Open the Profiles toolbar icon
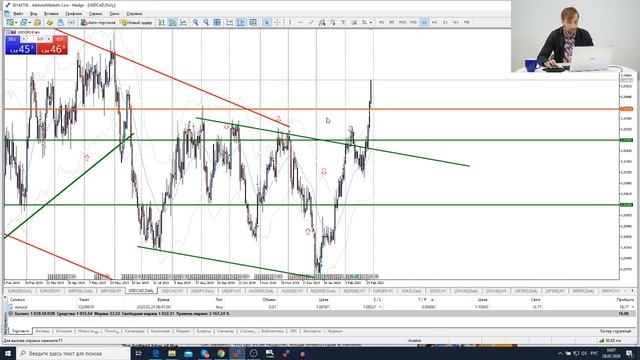 coord(24,22)
